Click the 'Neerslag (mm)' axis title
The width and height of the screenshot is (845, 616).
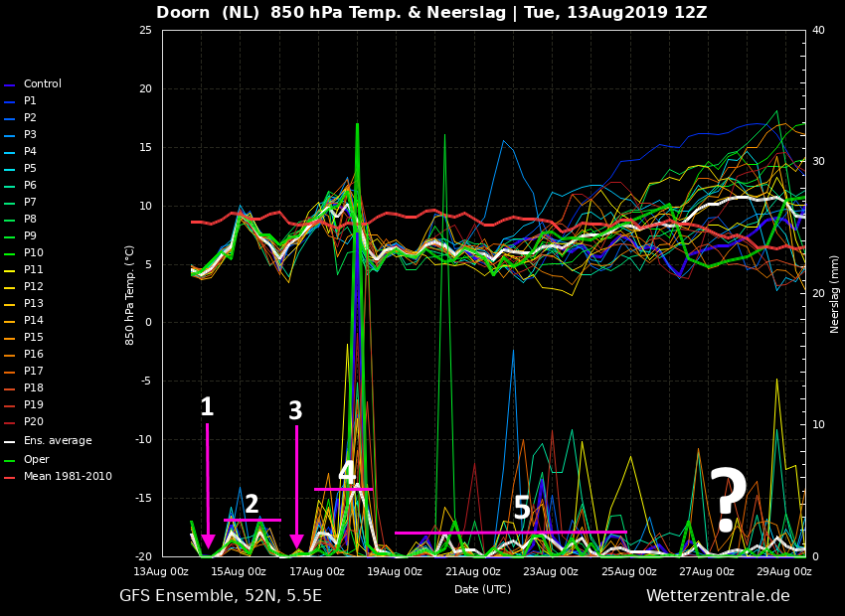pos(835,294)
